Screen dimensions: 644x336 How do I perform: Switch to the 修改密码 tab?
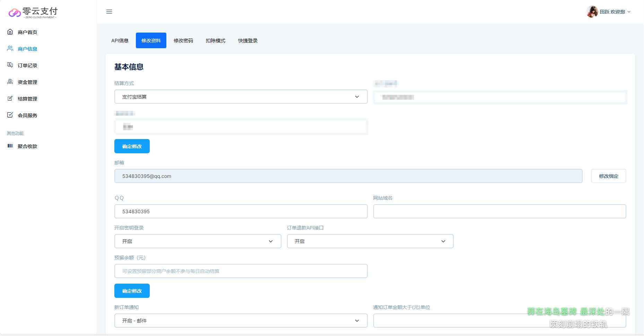[183, 41]
